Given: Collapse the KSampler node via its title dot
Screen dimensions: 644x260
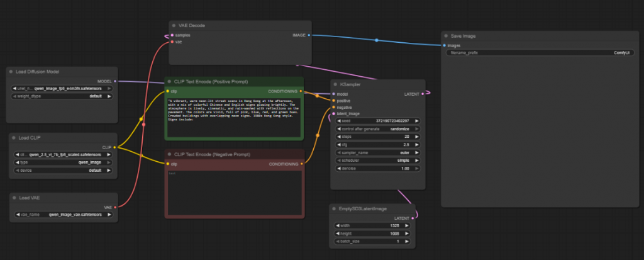Looking at the screenshot, I should (335, 84).
